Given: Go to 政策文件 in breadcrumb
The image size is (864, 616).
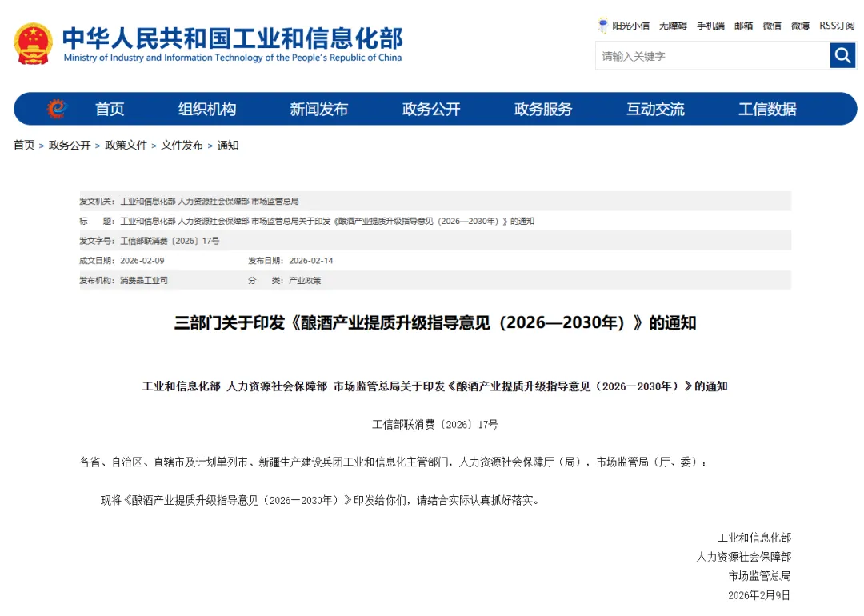Looking at the screenshot, I should [126, 145].
